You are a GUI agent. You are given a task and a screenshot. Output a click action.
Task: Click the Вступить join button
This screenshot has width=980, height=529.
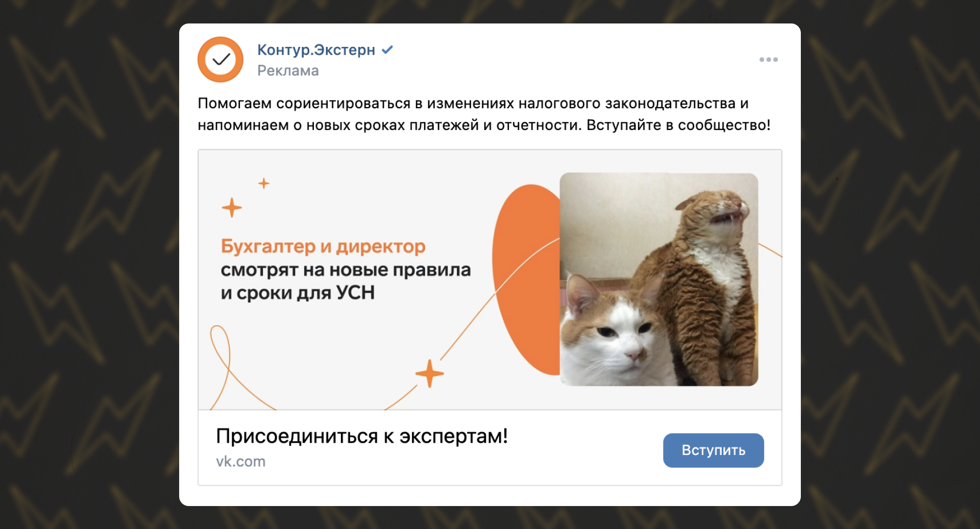(713, 450)
